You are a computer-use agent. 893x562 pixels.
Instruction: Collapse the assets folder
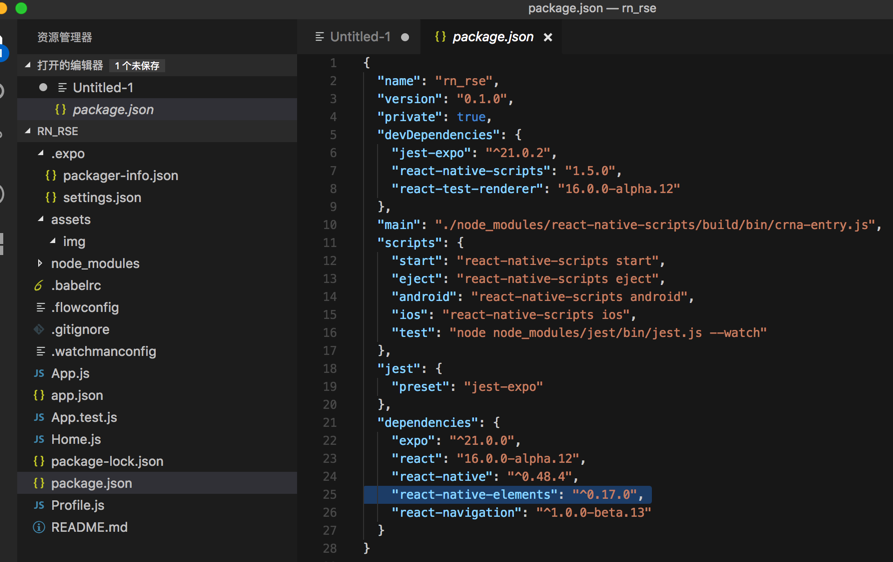41,219
